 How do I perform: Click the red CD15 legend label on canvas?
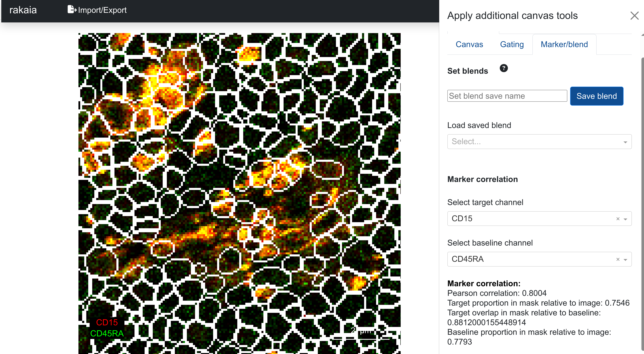tap(107, 322)
